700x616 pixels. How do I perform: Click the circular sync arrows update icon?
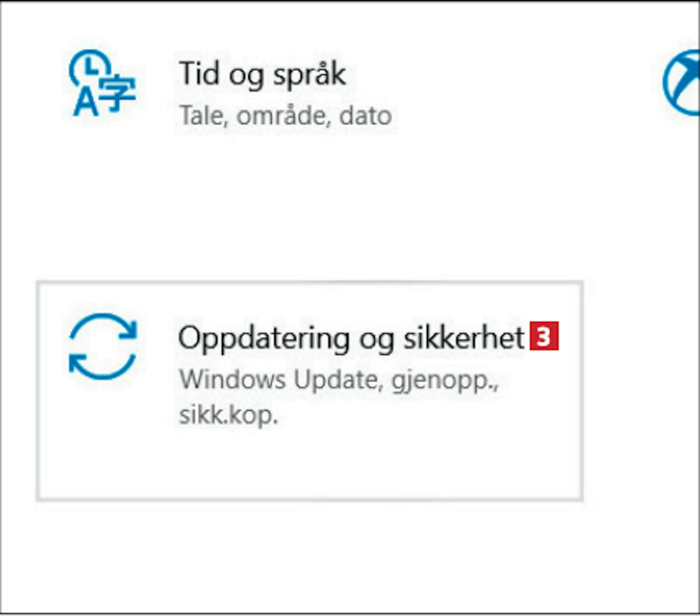(103, 346)
